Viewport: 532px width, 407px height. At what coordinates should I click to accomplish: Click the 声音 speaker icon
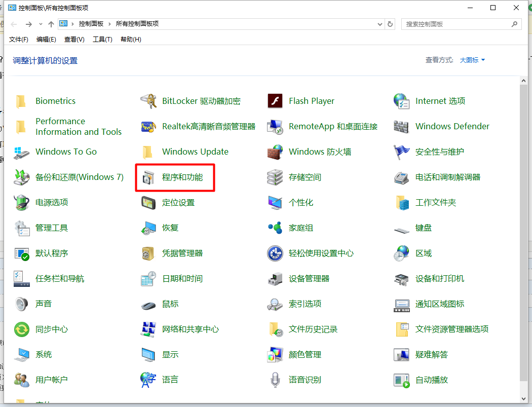coord(22,304)
